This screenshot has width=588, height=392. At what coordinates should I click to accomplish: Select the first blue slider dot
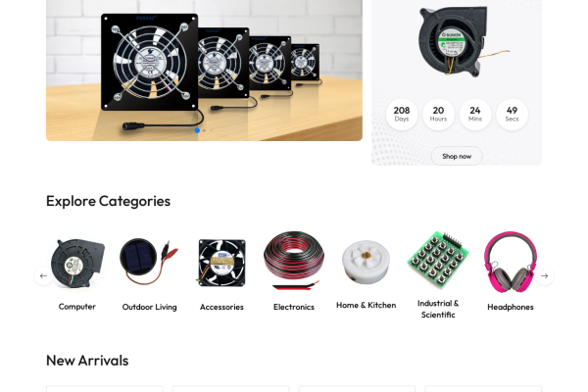click(x=197, y=130)
